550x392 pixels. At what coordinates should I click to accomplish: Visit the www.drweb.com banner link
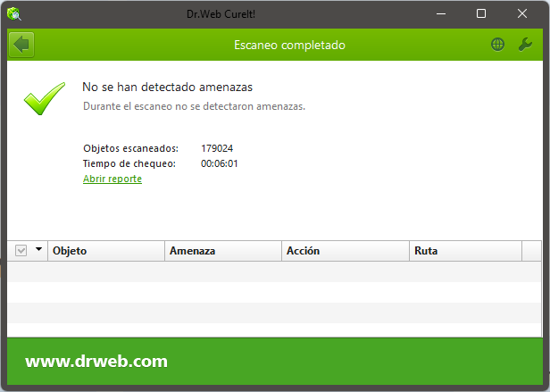(96, 362)
